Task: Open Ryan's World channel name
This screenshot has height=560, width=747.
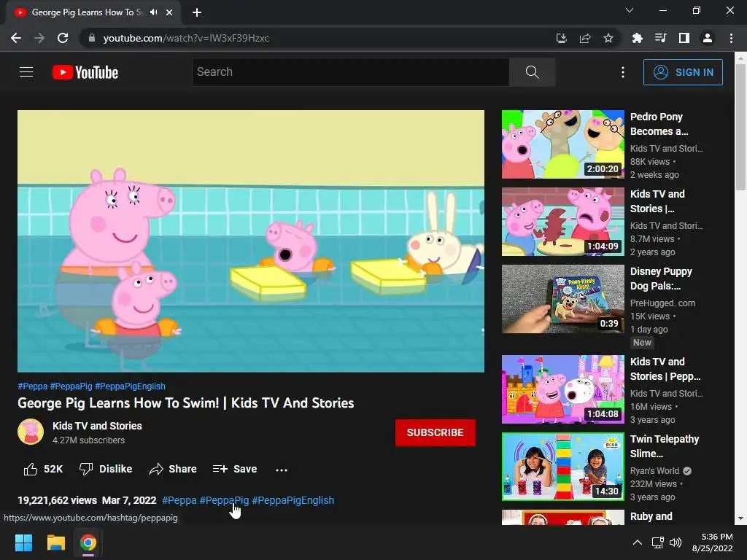Action: tap(654, 471)
